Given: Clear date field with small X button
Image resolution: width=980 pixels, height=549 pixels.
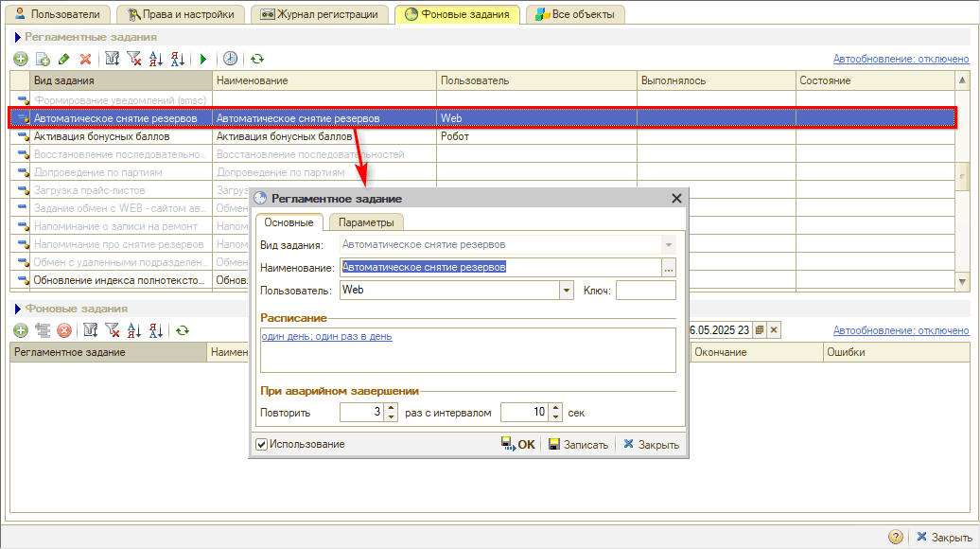Looking at the screenshot, I should click(774, 329).
